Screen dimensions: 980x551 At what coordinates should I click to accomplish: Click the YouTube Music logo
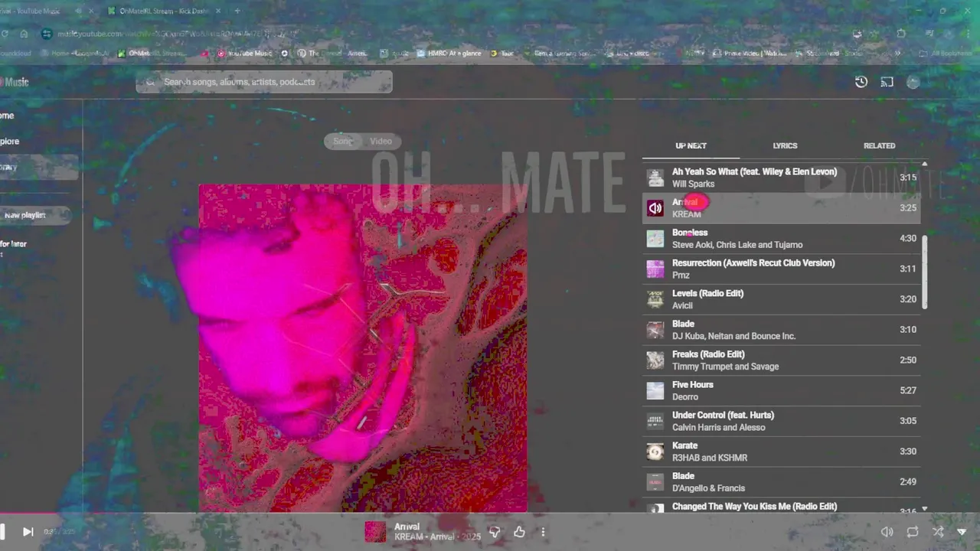point(15,82)
